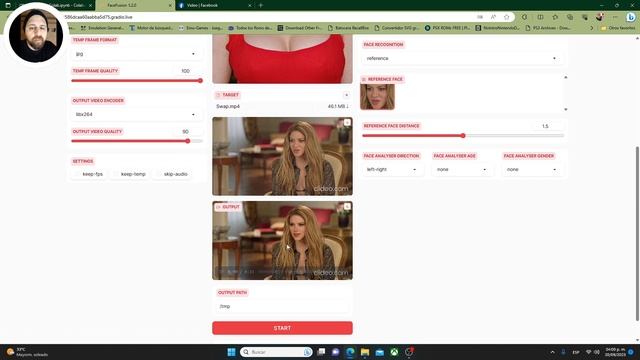Open browser Settings and more menu
The image size is (640, 360).
pos(615,17)
